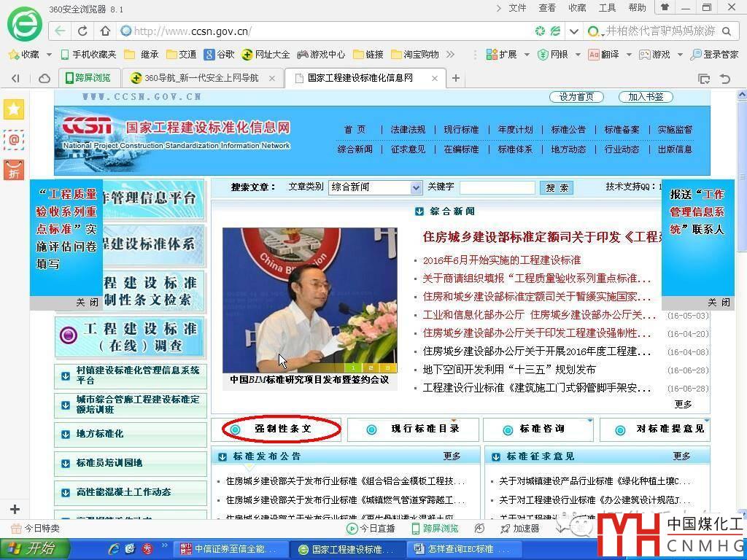
Task: Click the sidebar yellow star favorites icon
Action: (x=14, y=109)
